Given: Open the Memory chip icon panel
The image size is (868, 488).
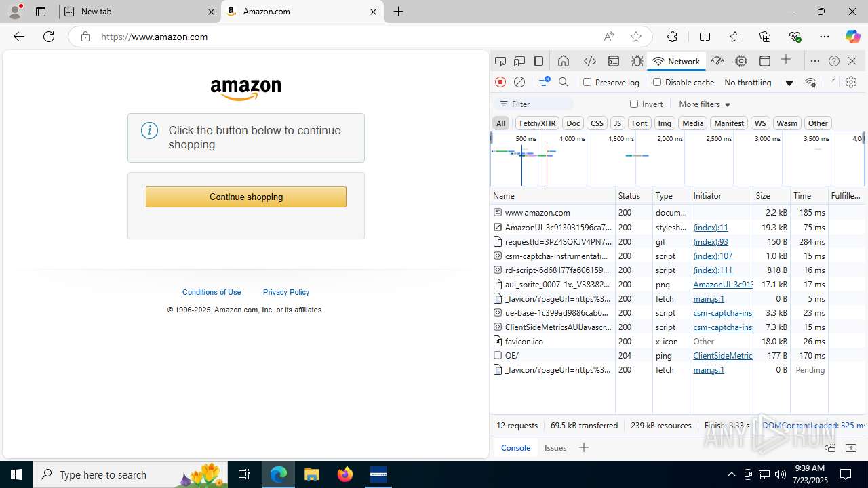Looking at the screenshot, I should (741, 61).
